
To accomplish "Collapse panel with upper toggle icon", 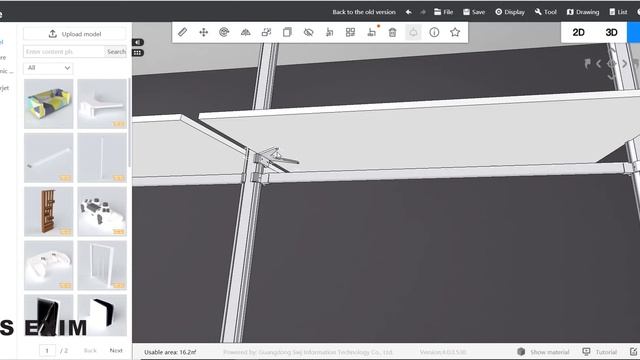I will click(138, 42).
